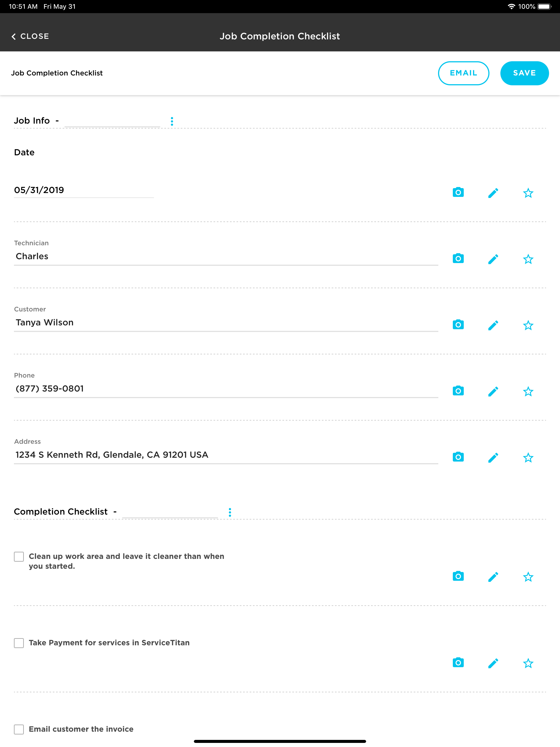Star the Take Payment checklist item
Image resolution: width=560 pixels, height=747 pixels.
(528, 663)
